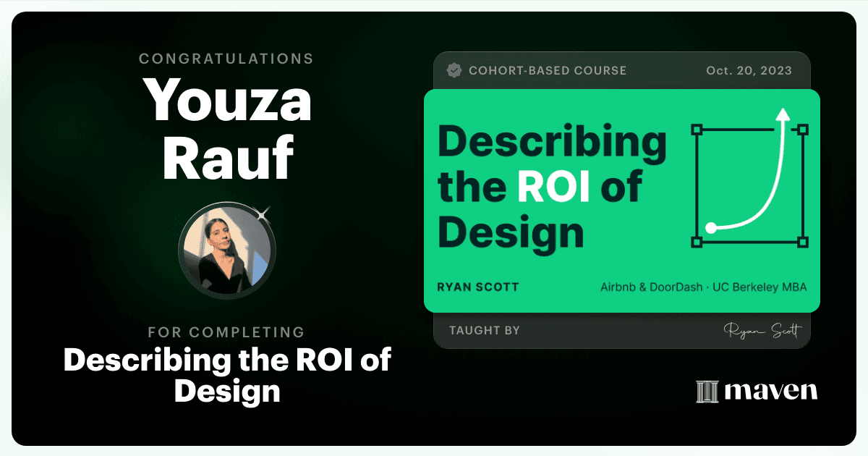Click 'Airbnb & DoorDash · UC Berkeley MBA' text
The image size is (868, 456).
704,287
